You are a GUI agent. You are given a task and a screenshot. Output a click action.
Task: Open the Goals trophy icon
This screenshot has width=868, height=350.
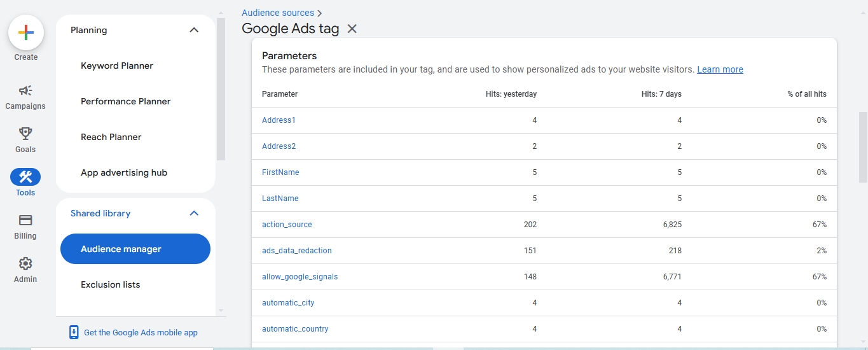click(25, 134)
